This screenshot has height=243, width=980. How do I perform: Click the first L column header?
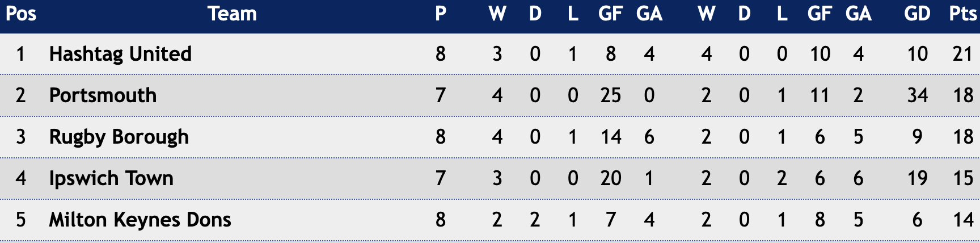(573, 14)
